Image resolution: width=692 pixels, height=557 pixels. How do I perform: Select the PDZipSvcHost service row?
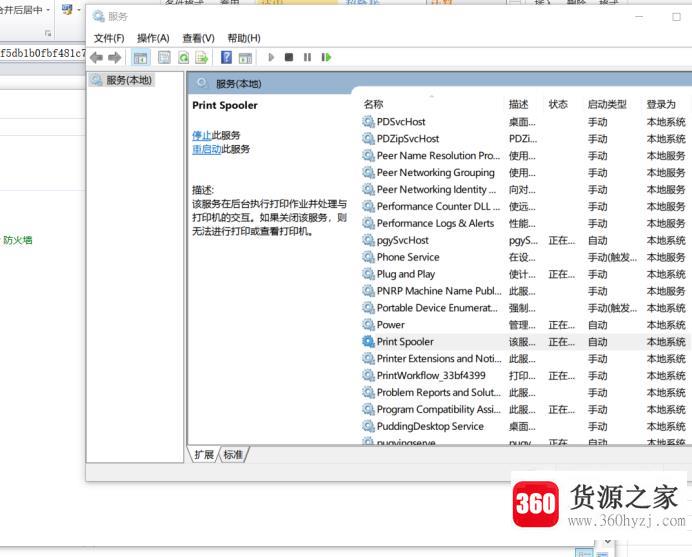525,139
